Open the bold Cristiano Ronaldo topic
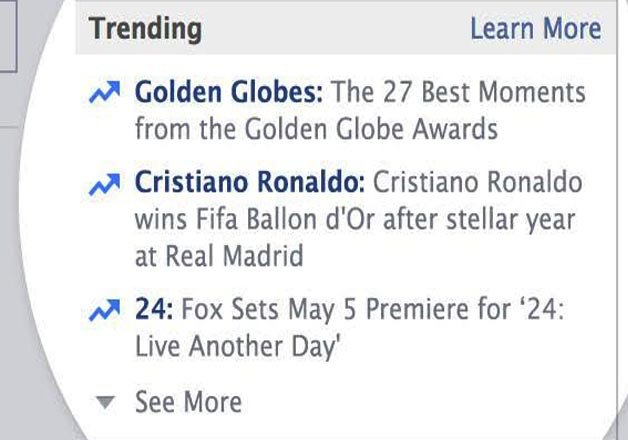This screenshot has height=440, width=628. [252, 185]
